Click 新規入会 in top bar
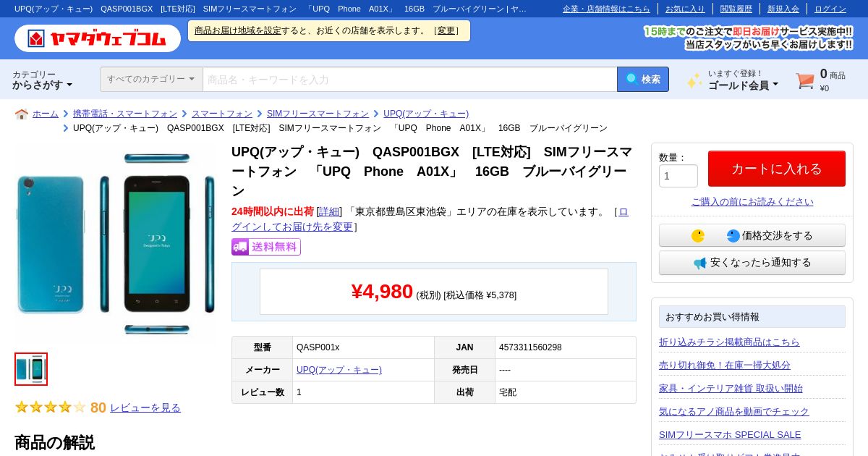Screen dimensions: 868x456 tap(783, 9)
